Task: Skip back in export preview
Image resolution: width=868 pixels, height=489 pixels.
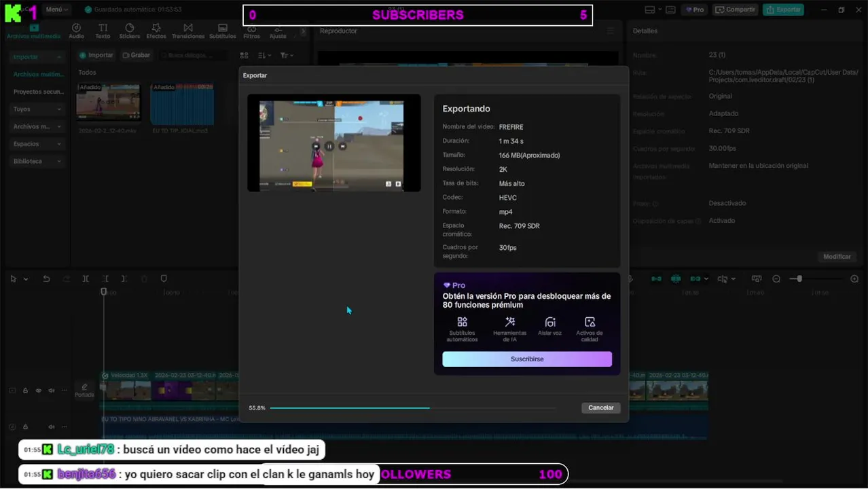Action: click(x=316, y=146)
